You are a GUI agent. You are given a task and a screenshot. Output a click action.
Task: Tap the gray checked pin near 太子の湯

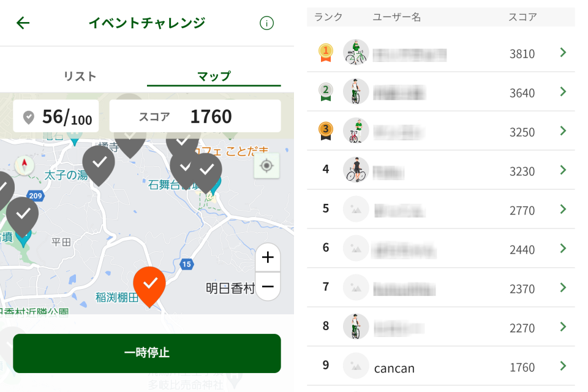click(99, 165)
